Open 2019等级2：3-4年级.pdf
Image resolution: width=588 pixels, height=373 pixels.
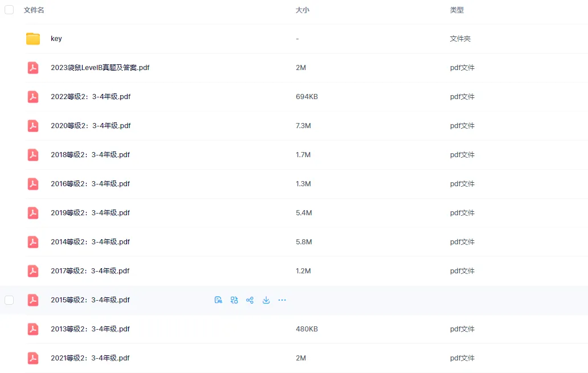point(91,213)
